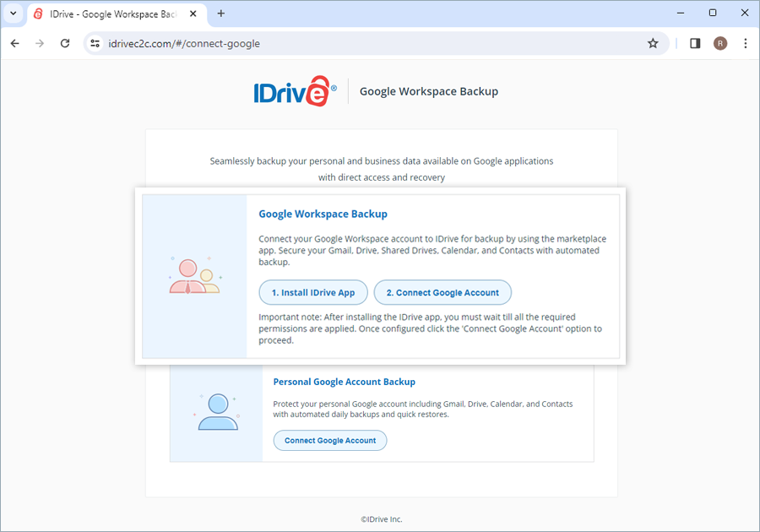The width and height of the screenshot is (760, 532).
Task: Click 1. Install IDrive App button
Action: pos(313,293)
